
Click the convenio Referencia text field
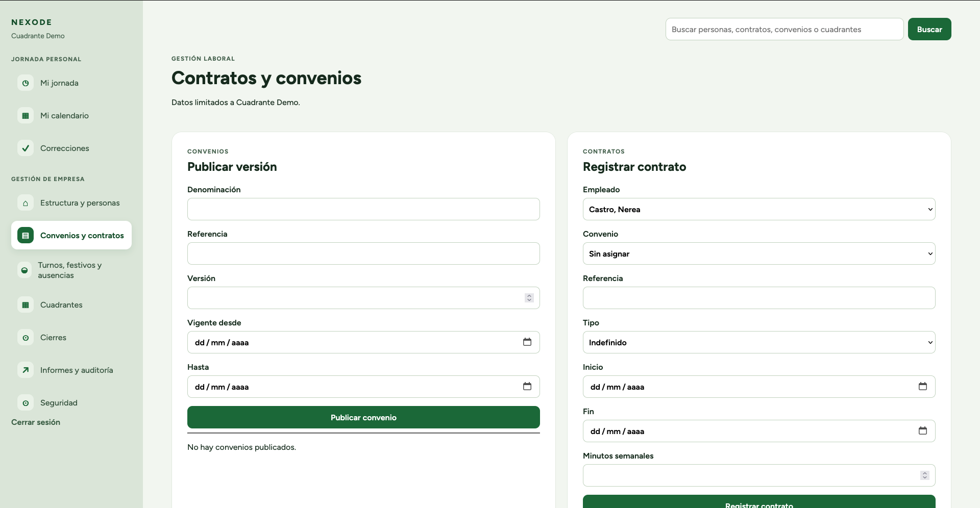pyautogui.click(x=363, y=253)
